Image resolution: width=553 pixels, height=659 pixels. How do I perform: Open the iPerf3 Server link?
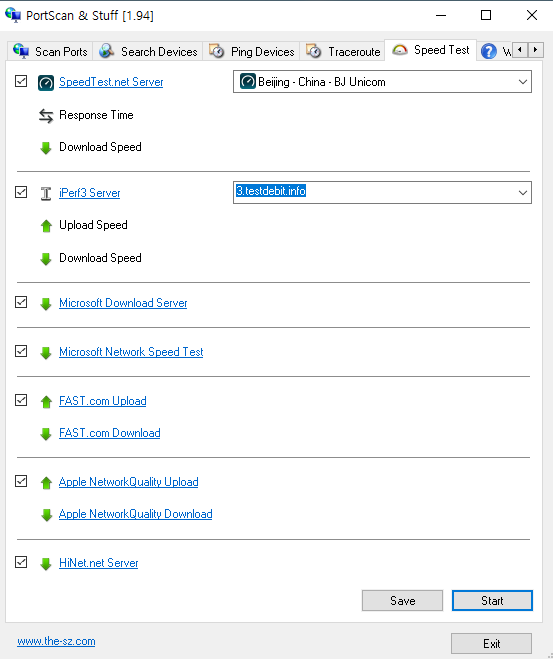pos(90,193)
